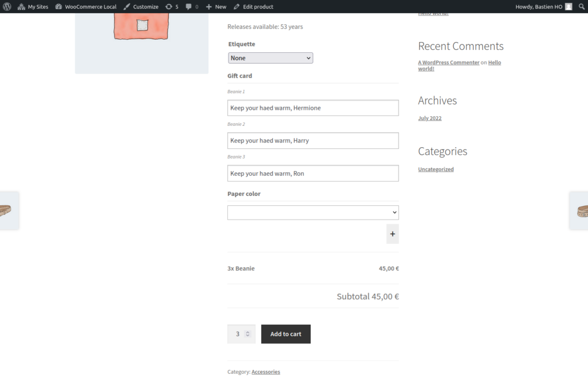Screen dimensions: 588x384
Task: Click the quantity stepper field
Action: pos(241,334)
